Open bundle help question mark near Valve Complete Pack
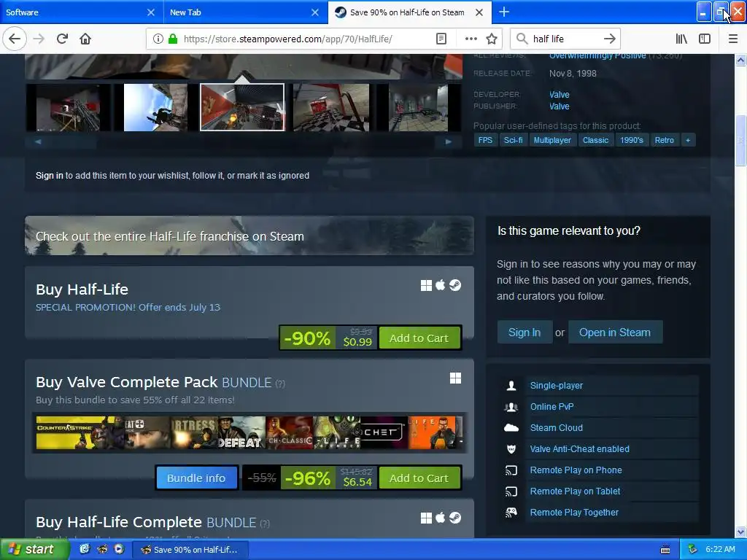This screenshot has width=747, height=560. pyautogui.click(x=280, y=384)
